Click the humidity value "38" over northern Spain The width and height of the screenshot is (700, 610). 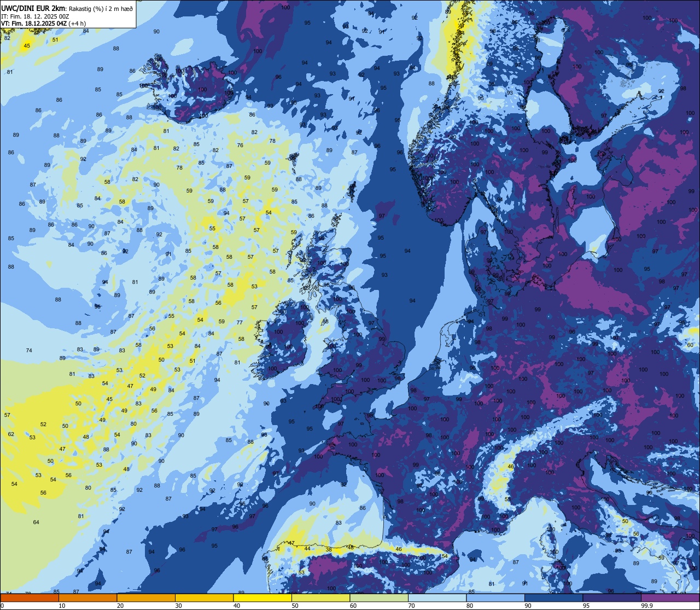click(x=329, y=549)
